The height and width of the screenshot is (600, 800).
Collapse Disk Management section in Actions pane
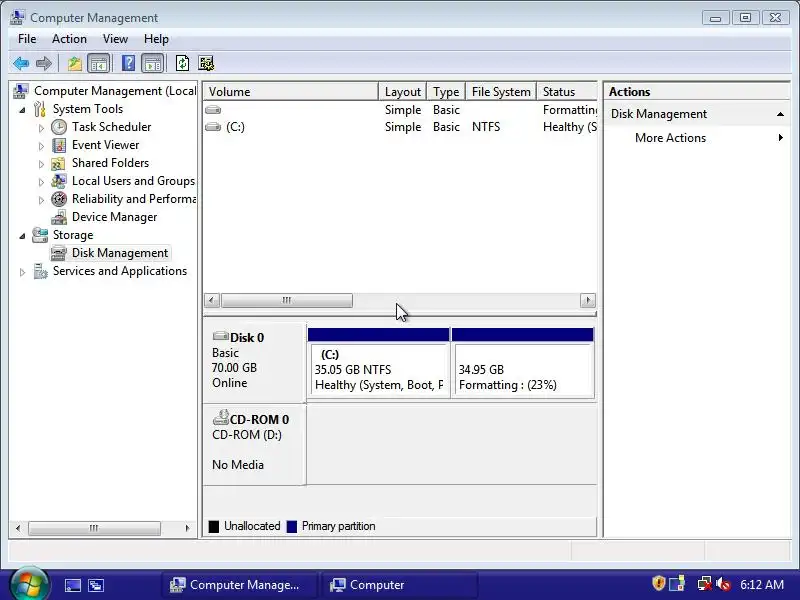[x=780, y=114]
